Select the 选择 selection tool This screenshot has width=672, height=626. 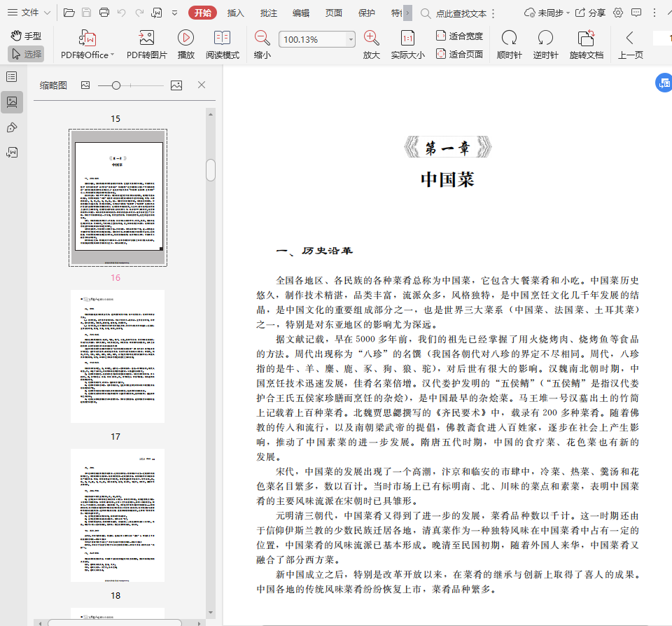[26, 54]
